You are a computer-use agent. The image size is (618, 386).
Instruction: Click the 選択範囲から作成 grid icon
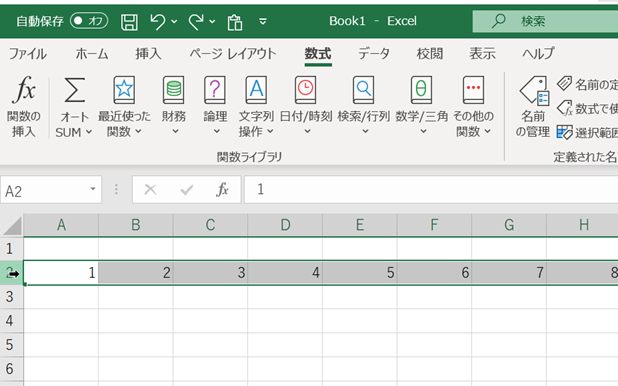click(x=565, y=132)
